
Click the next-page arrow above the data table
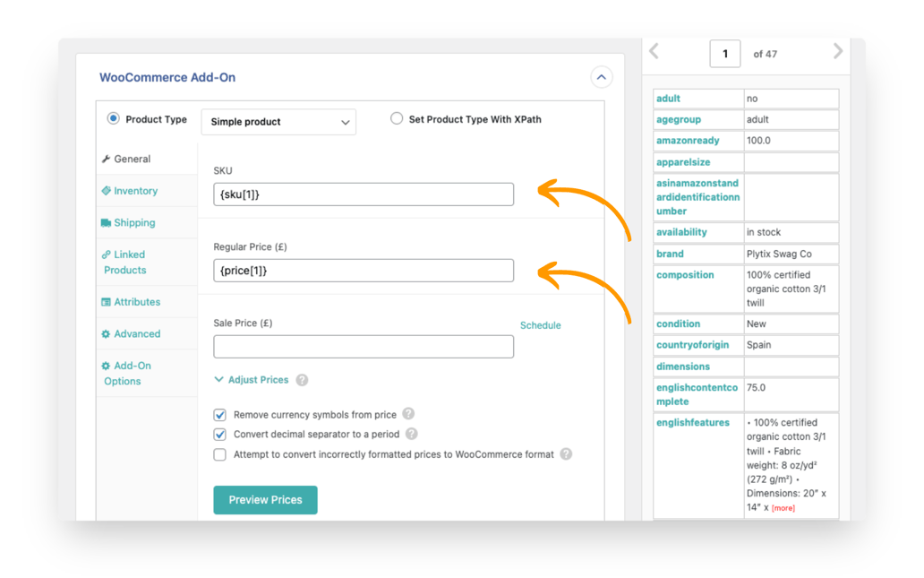[x=838, y=52]
